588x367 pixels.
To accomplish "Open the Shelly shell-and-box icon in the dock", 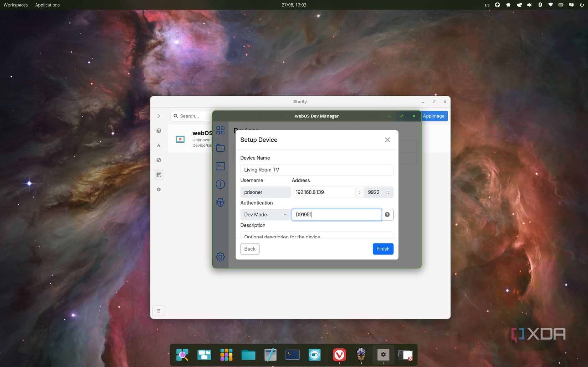I will 361,355.
